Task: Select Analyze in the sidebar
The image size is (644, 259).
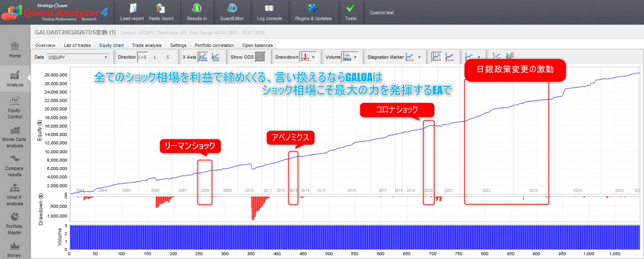Action: [15, 79]
